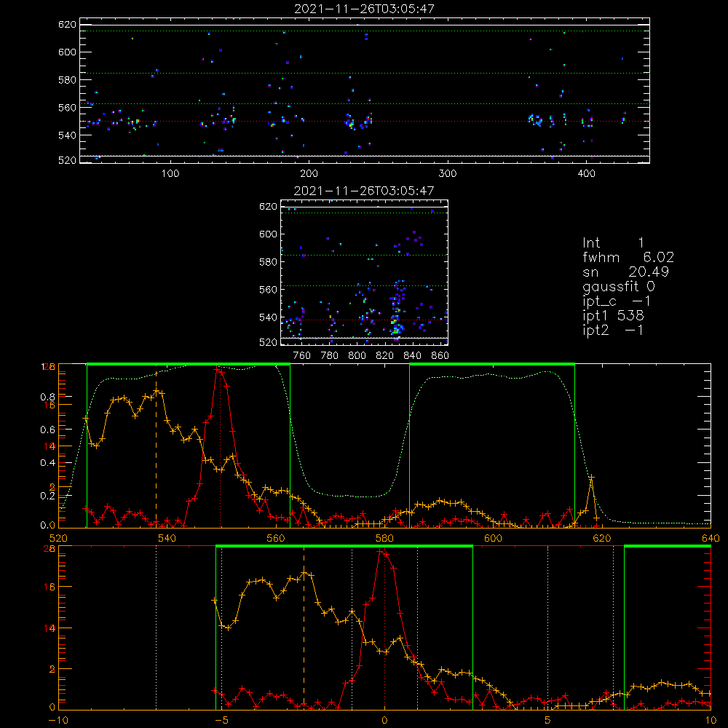Click x-axis label 640 of the profile plot

point(711,538)
